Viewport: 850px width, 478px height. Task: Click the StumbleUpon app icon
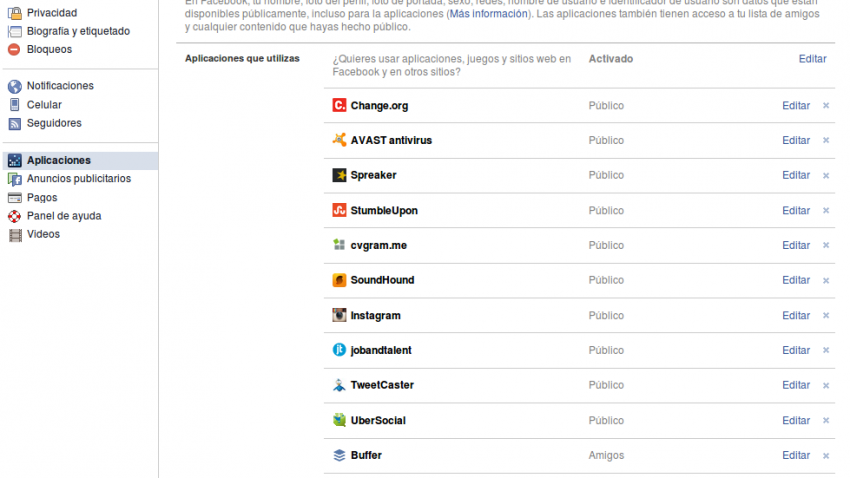pos(340,211)
